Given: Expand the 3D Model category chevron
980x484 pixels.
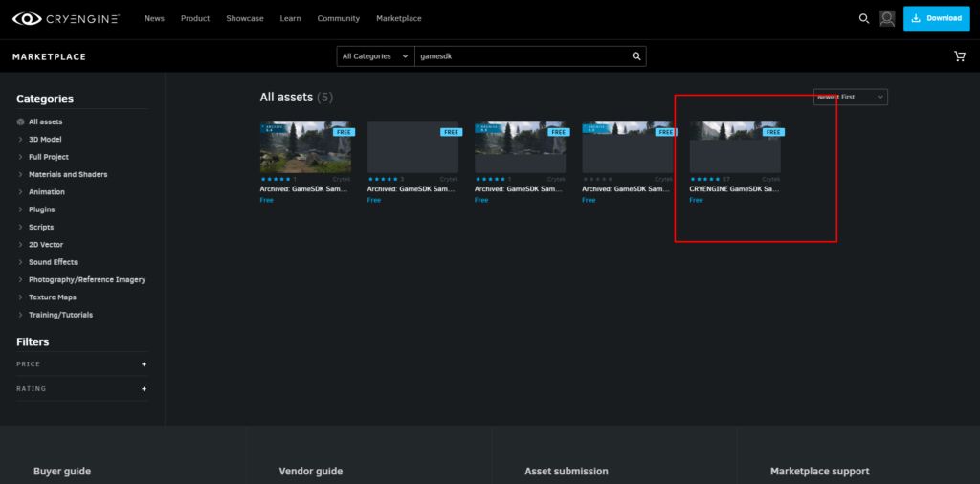Looking at the screenshot, I should 21,140.
